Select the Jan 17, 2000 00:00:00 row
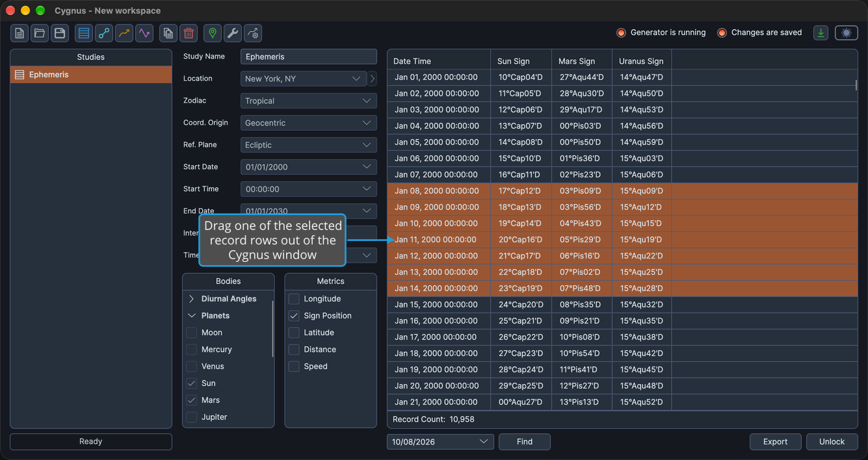 (622, 337)
